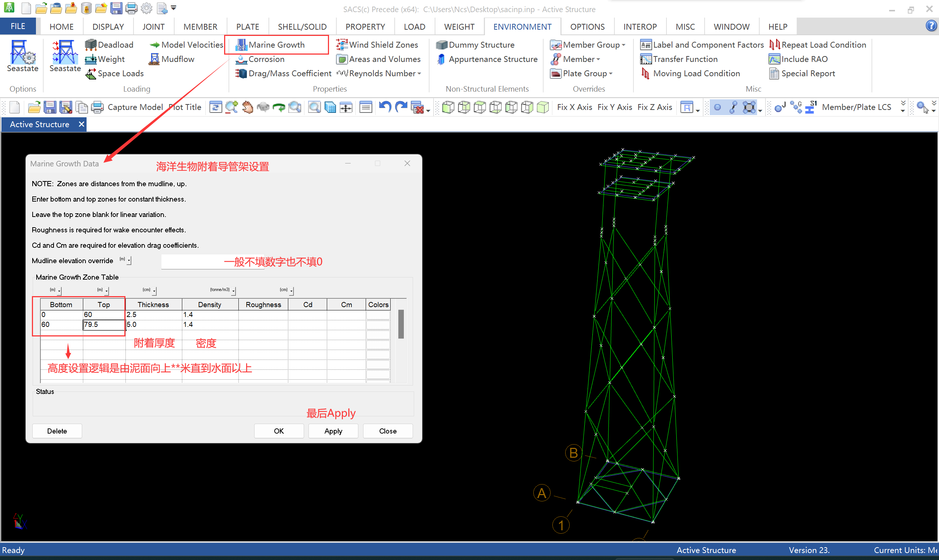Toggle plate display square button
Screen dimensions: 939x560
click(x=749, y=107)
